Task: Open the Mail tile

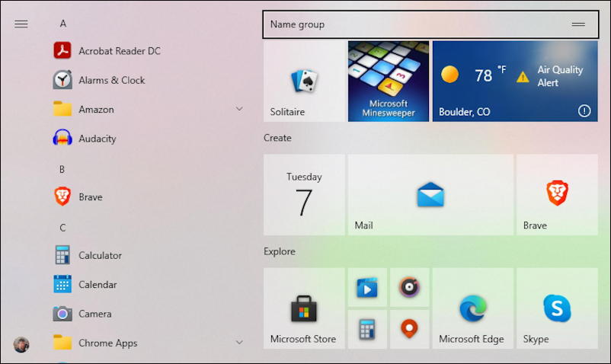Action: pyautogui.click(x=430, y=195)
